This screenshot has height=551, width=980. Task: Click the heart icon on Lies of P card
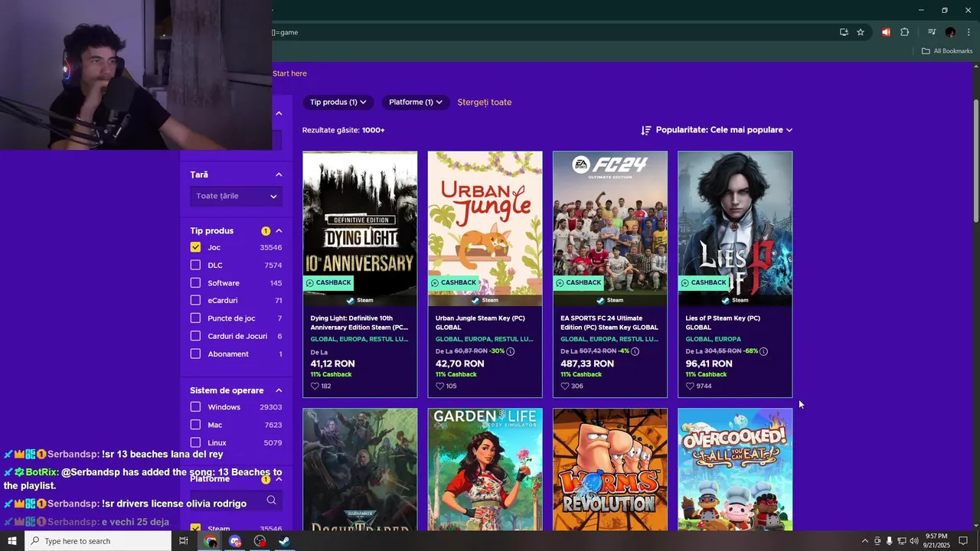pyautogui.click(x=690, y=386)
